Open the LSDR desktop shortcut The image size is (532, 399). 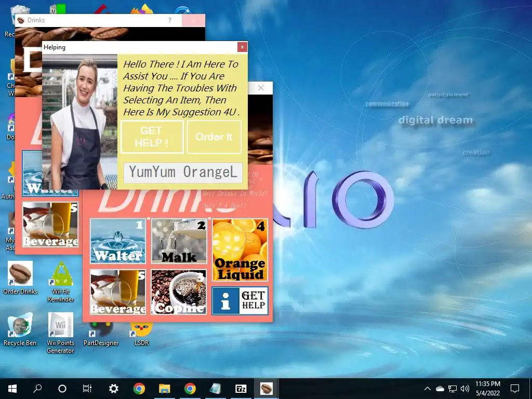(141, 333)
